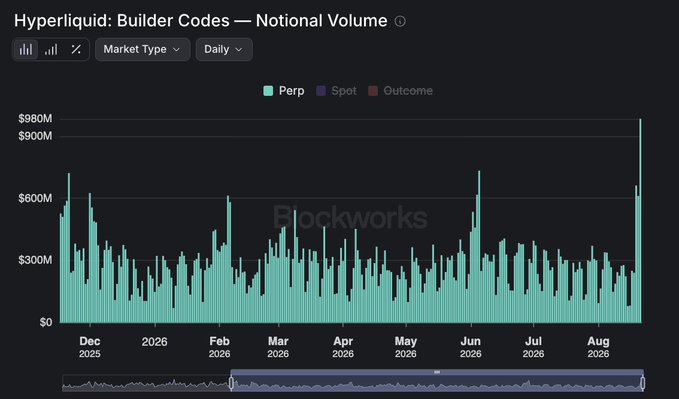The width and height of the screenshot is (679, 399).
Task: Click the Feb 2026 x-axis label
Action: (220, 347)
